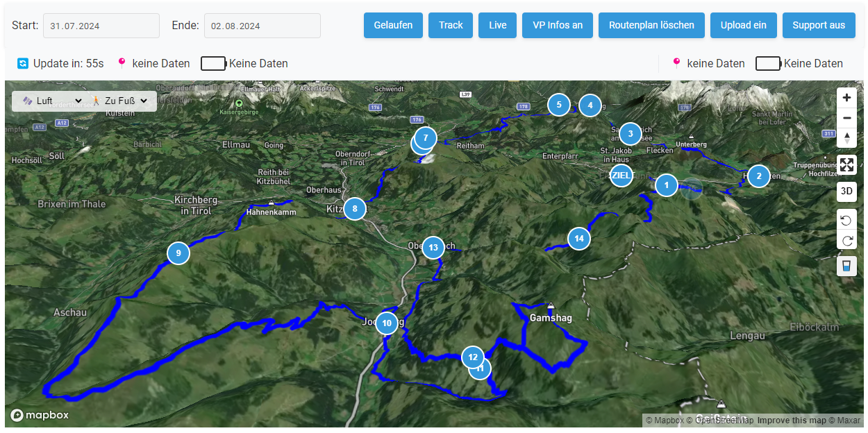The height and width of the screenshot is (433, 868).
Task: Zoom out of the map
Action: [x=846, y=118]
